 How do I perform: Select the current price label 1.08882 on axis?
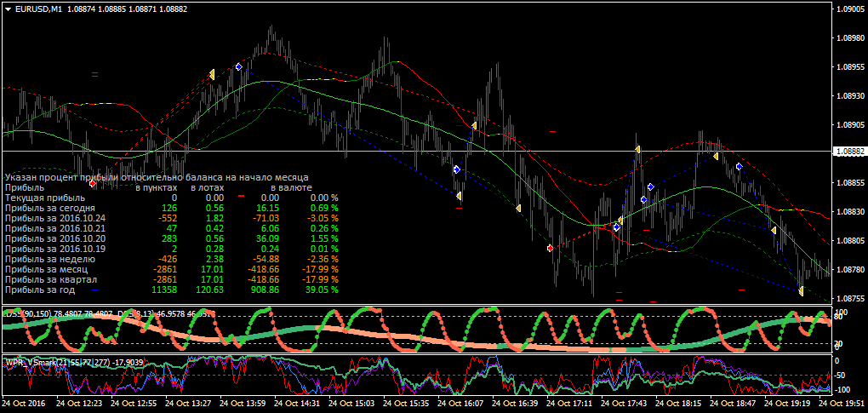(850, 151)
